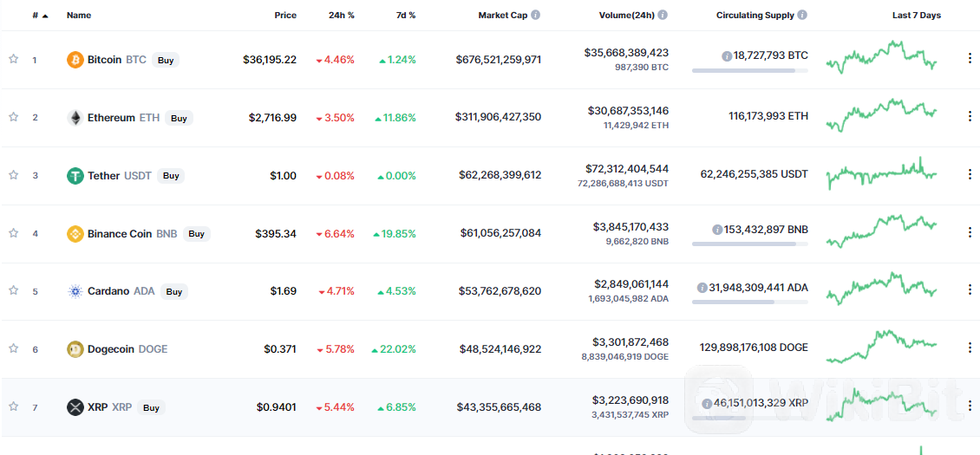Click the Buy button for Tether
Image resolution: width=980 pixels, height=455 pixels.
coord(171,176)
